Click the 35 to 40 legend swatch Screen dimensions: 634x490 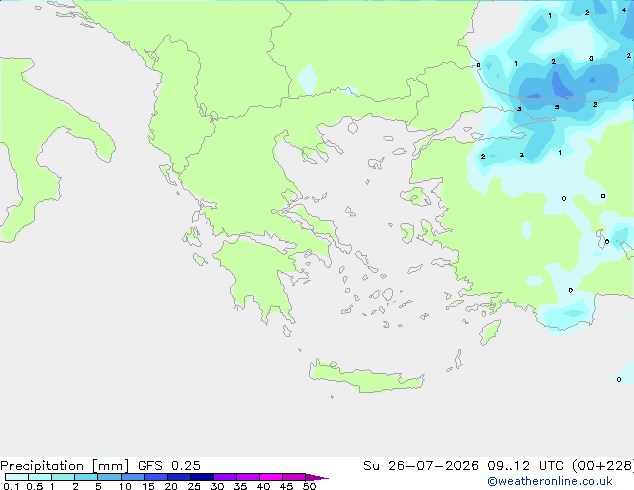click(x=248, y=477)
